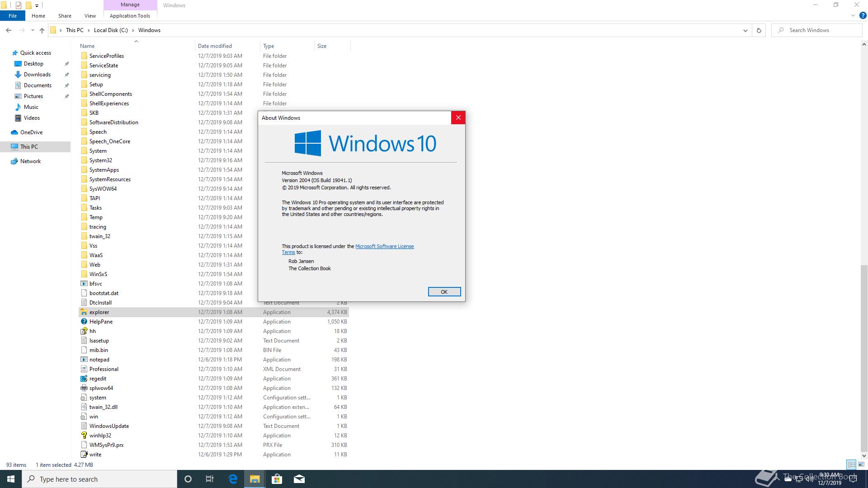Open Microsoft Software License Terms link

coord(384,246)
